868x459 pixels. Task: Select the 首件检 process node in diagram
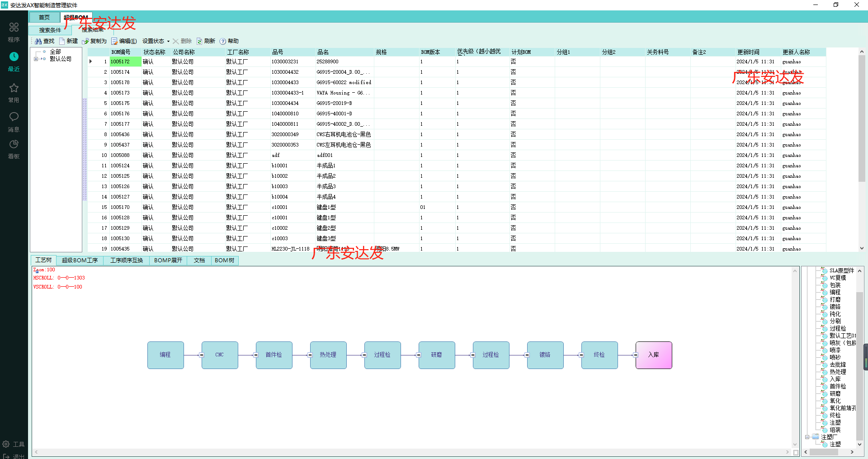[274, 355]
